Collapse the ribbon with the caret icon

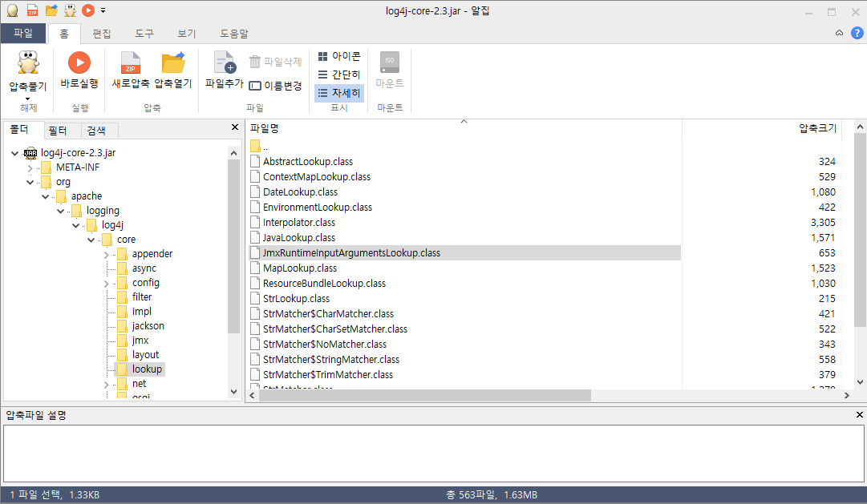pos(840,33)
